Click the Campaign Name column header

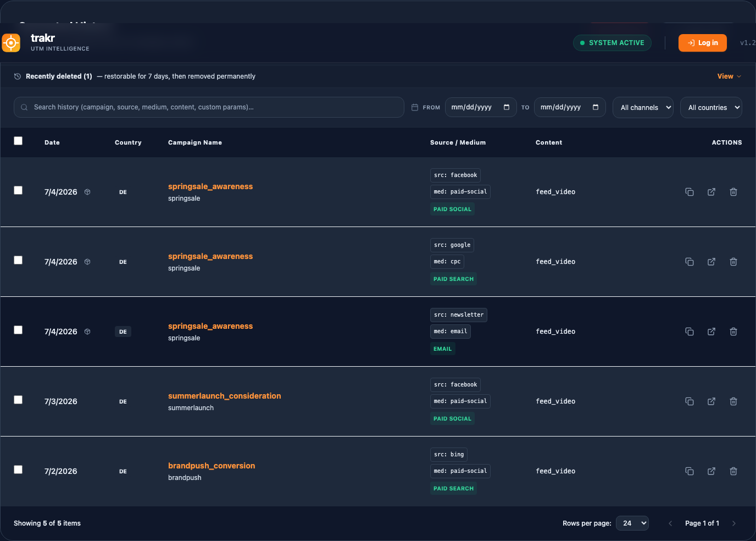point(195,142)
